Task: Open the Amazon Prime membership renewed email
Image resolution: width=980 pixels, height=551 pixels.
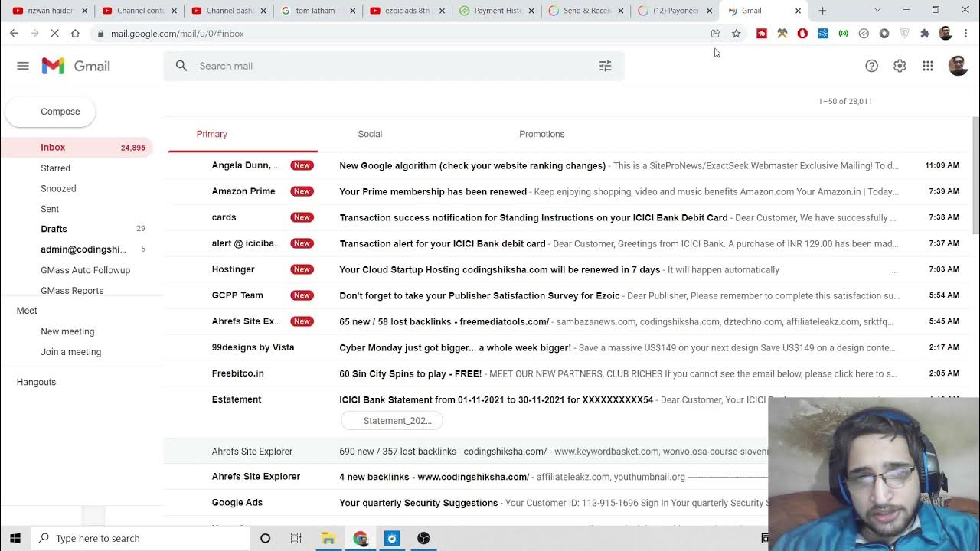Action: 433,191
